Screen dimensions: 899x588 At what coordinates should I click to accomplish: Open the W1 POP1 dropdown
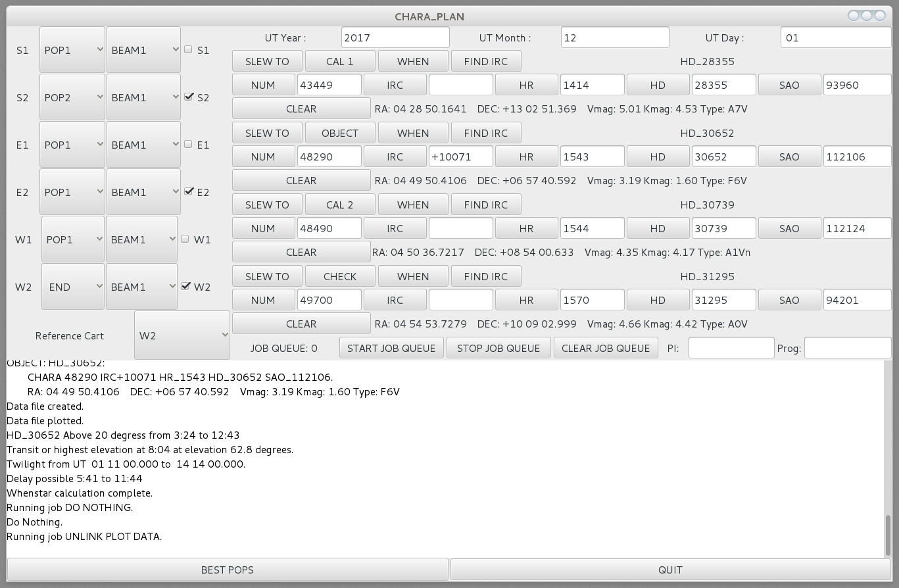click(73, 239)
